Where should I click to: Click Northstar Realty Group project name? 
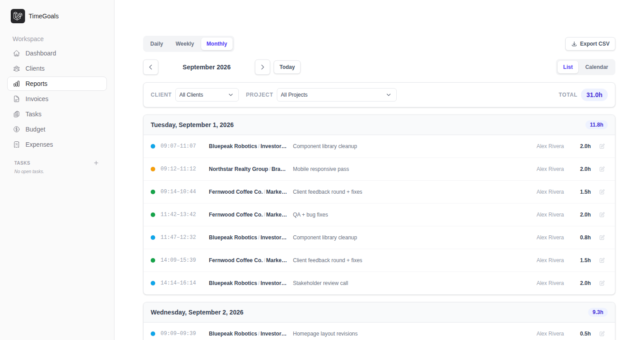238,169
